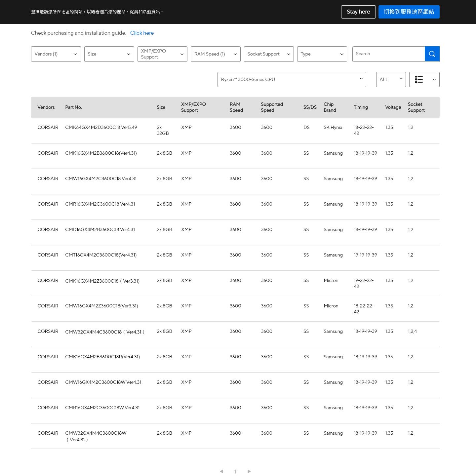Select part CMK64GX4M2D3600C18 Ver5.49
The width and height of the screenshot is (476, 476).
point(101,127)
